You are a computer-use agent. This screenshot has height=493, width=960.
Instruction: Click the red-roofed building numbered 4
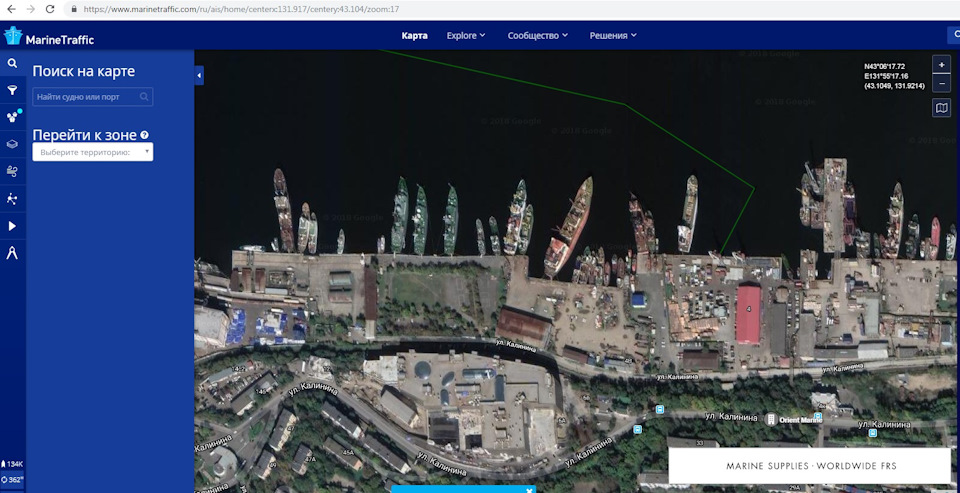tap(749, 313)
